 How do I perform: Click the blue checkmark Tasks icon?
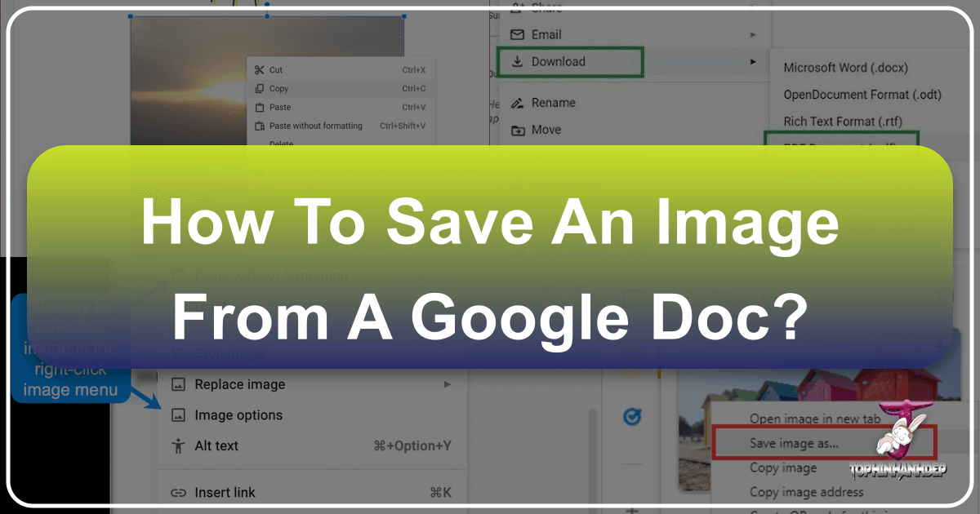(630, 417)
